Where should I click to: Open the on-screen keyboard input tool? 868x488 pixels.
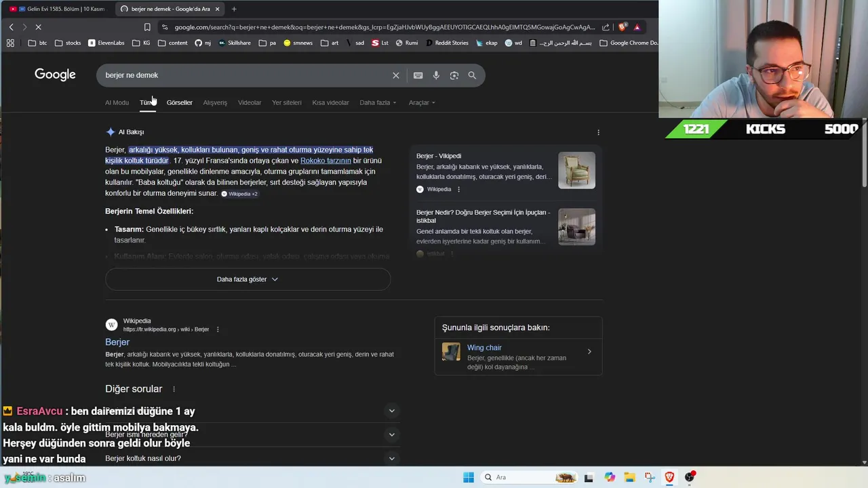tap(418, 75)
